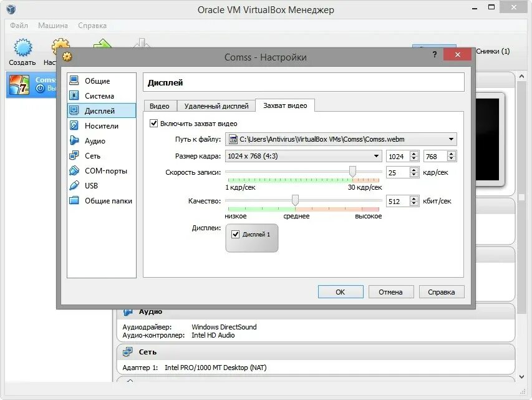This screenshot has height=400, width=532.
Task: Increase frame height 768 with up arrow
Action: [x=451, y=154]
